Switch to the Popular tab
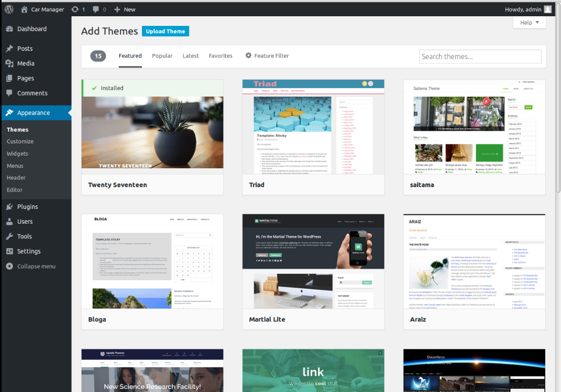The image size is (561, 392). tap(162, 56)
